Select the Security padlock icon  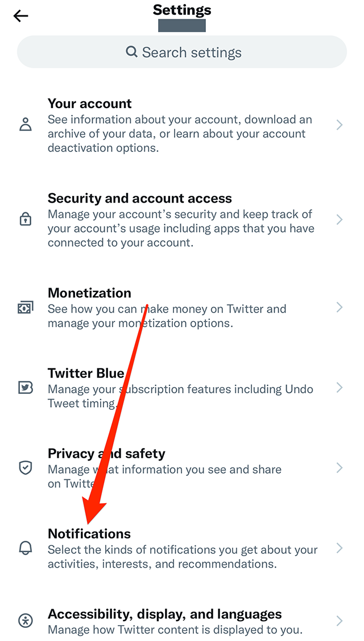(x=25, y=219)
